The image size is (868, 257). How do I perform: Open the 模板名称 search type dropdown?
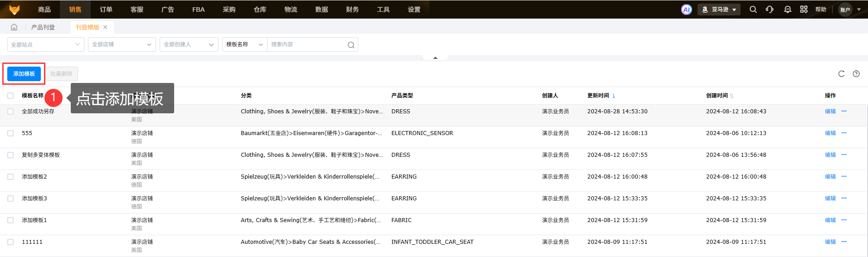(x=245, y=44)
